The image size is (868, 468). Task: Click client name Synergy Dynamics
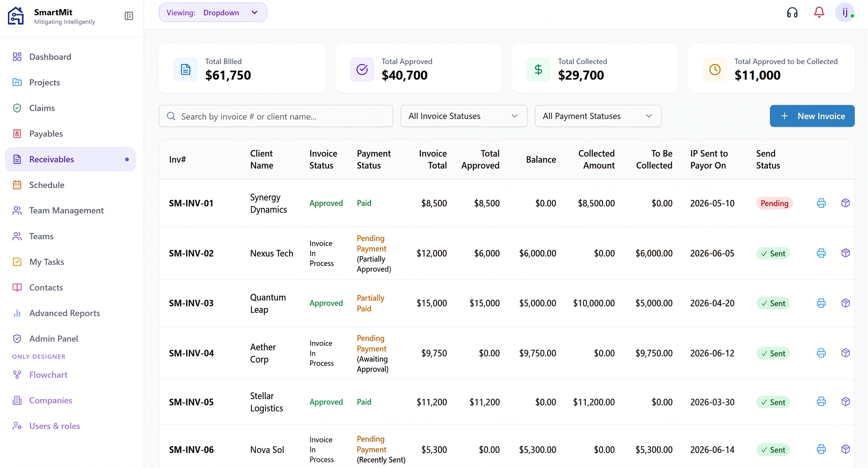[x=268, y=204]
